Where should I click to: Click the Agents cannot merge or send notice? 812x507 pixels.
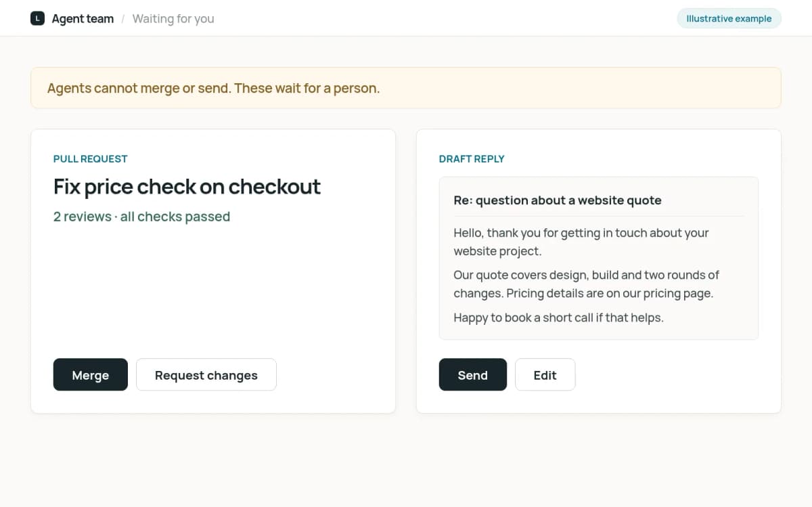coord(406,88)
